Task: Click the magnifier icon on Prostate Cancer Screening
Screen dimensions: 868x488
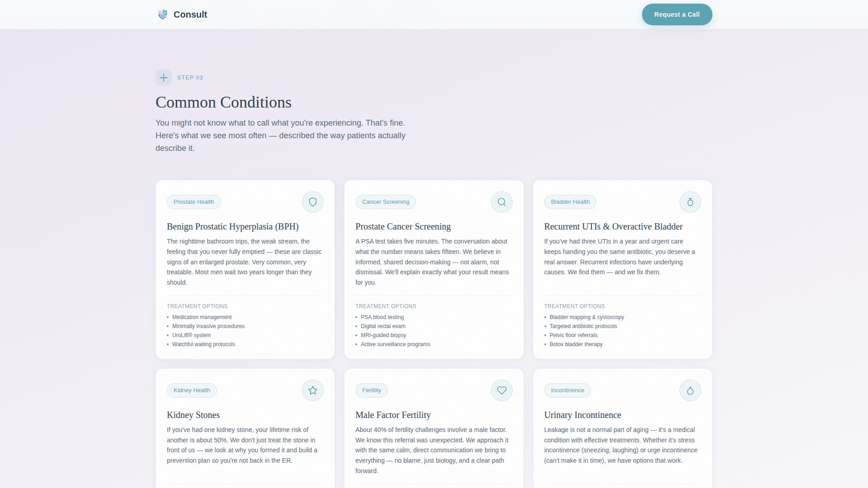Action: point(502,202)
